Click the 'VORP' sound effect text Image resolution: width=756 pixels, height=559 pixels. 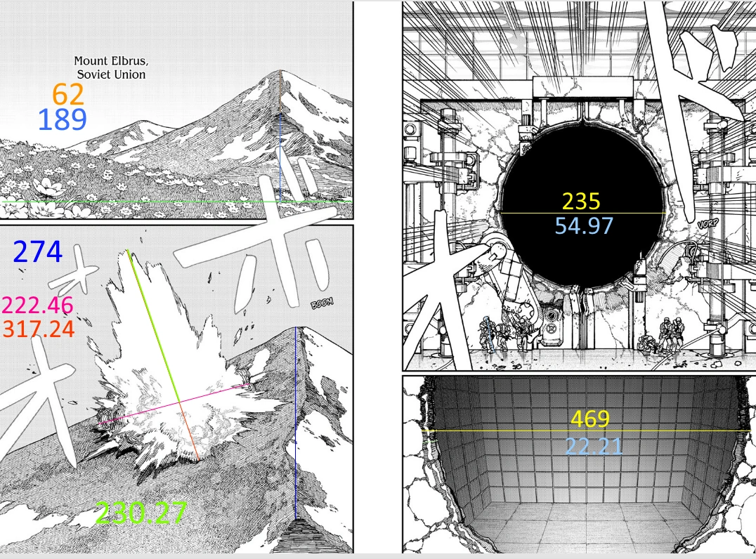708,224
